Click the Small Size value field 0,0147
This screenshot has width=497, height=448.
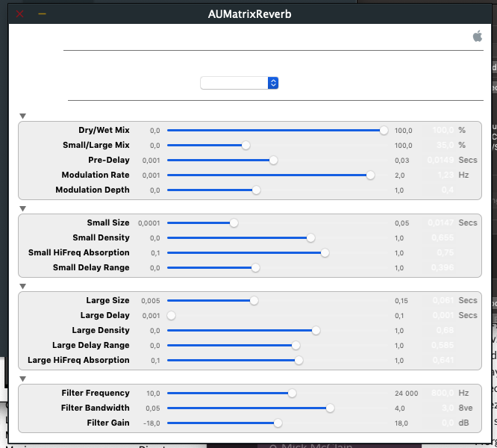coord(440,223)
